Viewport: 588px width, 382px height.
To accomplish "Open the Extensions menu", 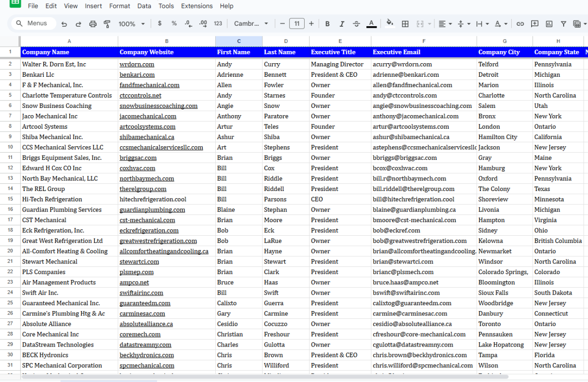I will coord(197,6).
